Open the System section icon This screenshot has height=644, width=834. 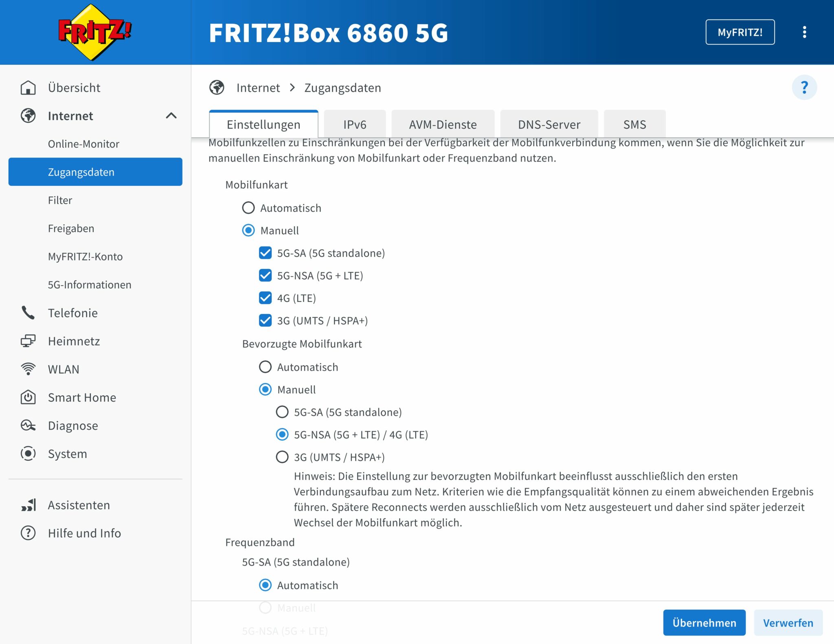[x=28, y=453]
